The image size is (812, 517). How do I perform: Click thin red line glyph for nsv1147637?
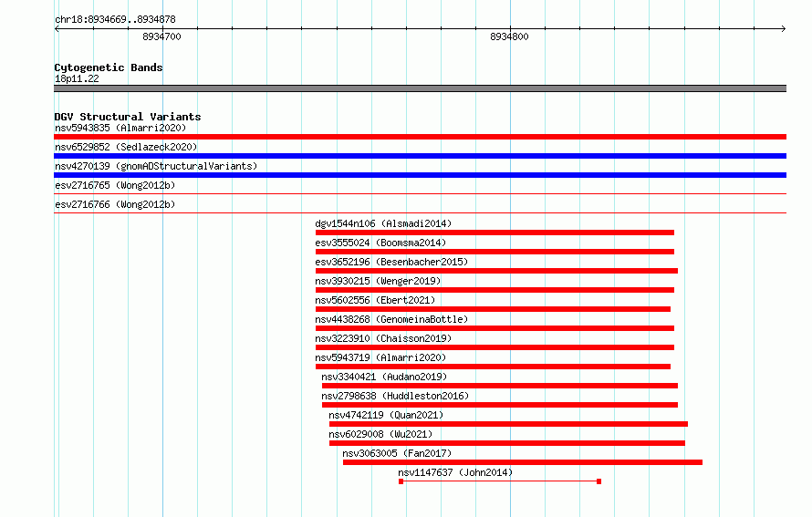[x=500, y=481]
